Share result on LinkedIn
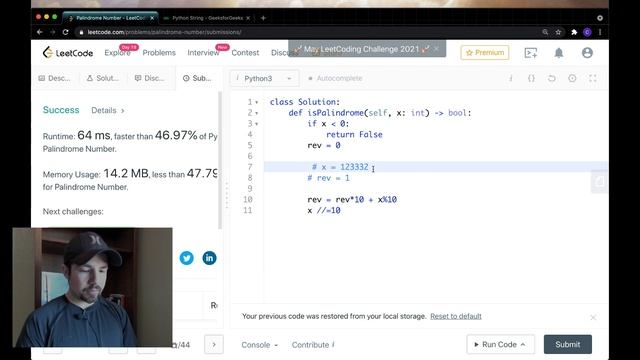Image resolution: width=640 pixels, height=360 pixels. (x=209, y=258)
